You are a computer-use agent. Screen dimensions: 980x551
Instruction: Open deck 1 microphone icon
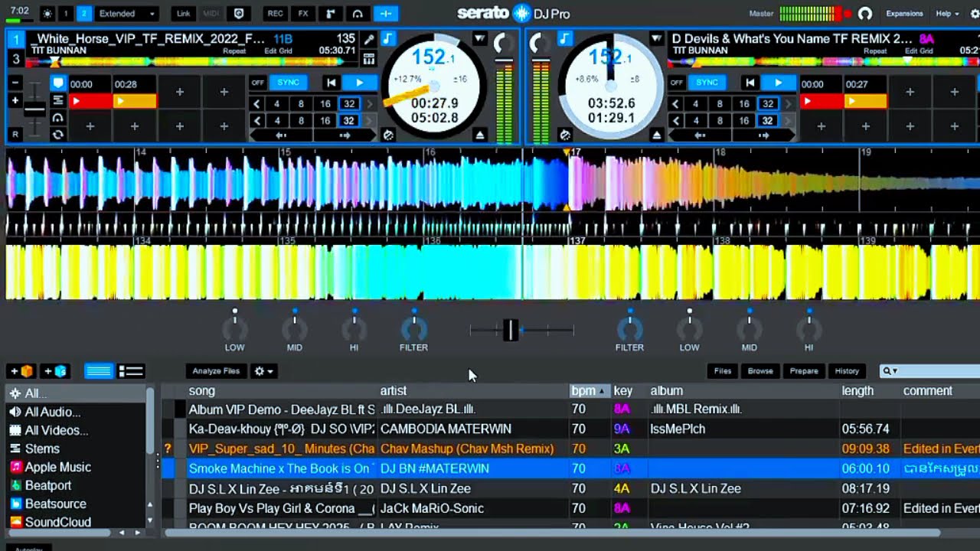point(369,39)
